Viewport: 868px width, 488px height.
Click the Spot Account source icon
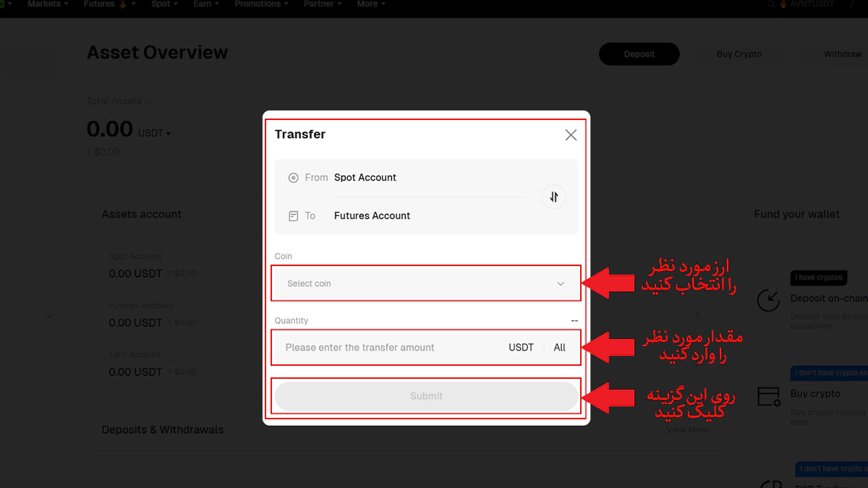(294, 178)
